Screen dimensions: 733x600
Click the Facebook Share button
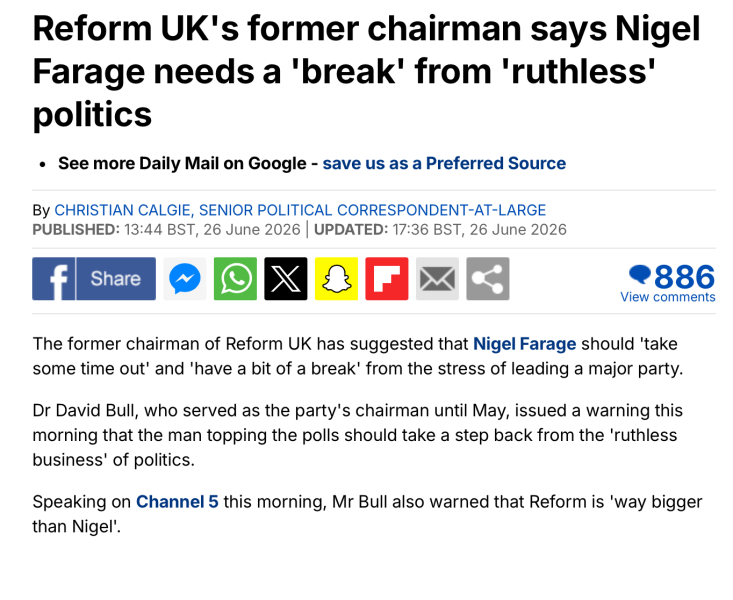click(116, 279)
